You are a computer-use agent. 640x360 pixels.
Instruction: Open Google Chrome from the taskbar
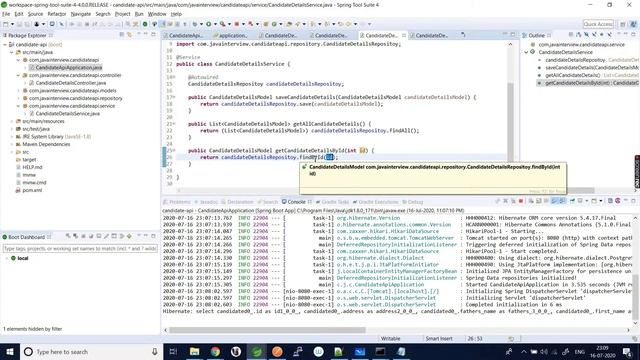[215, 351]
